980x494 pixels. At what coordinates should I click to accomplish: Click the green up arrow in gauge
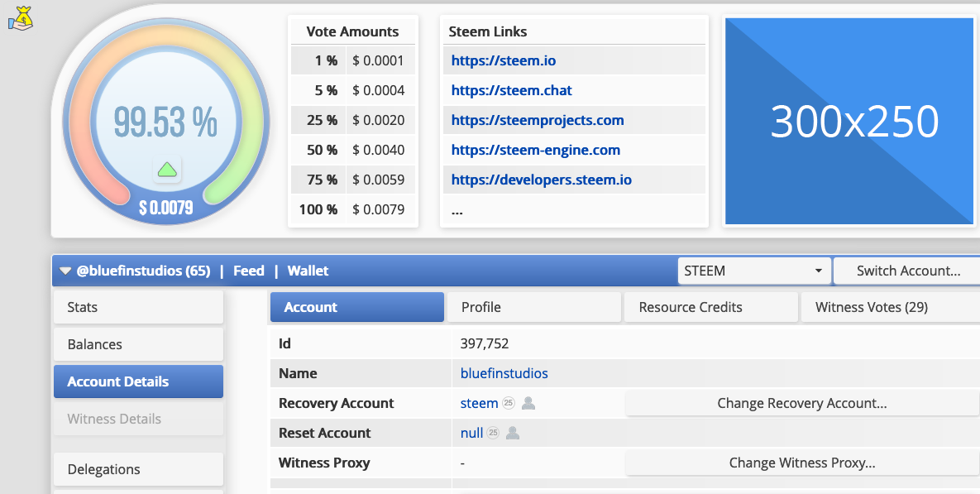(x=167, y=170)
